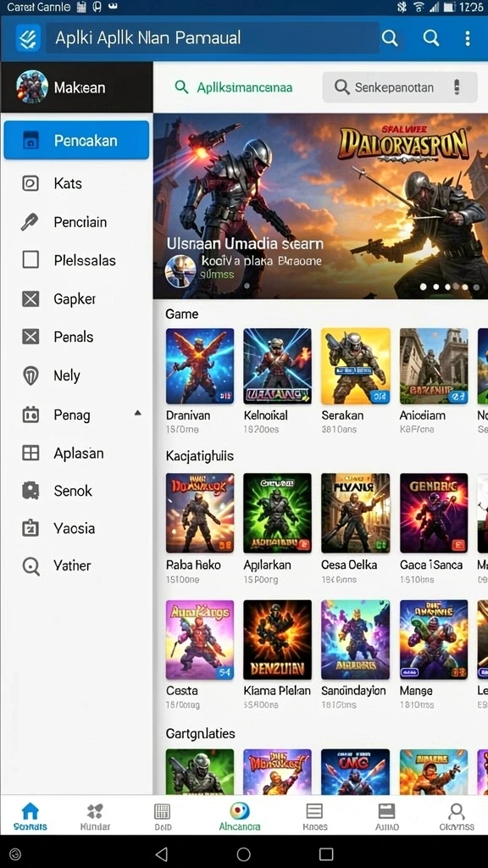Click the Game section heading
This screenshot has width=488, height=868.
point(181,314)
